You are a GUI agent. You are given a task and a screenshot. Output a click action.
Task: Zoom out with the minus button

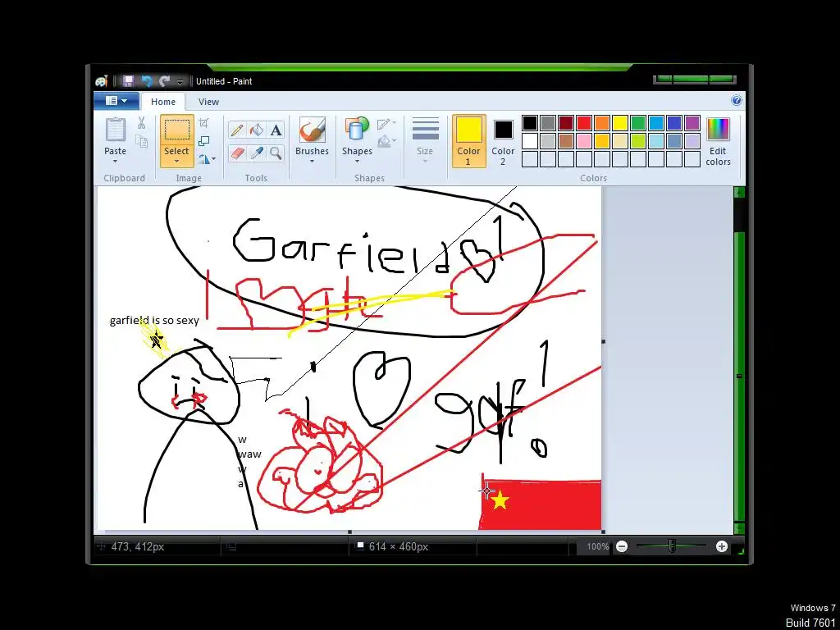(622, 546)
